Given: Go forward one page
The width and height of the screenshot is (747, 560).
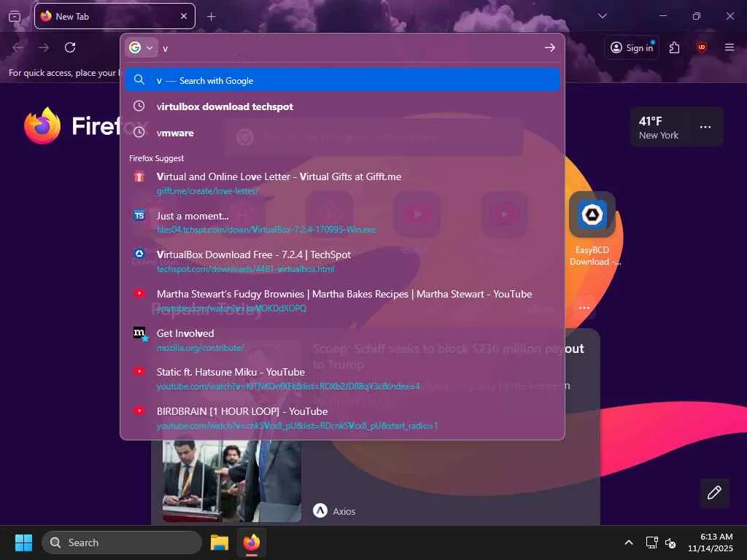Looking at the screenshot, I should click(x=44, y=47).
